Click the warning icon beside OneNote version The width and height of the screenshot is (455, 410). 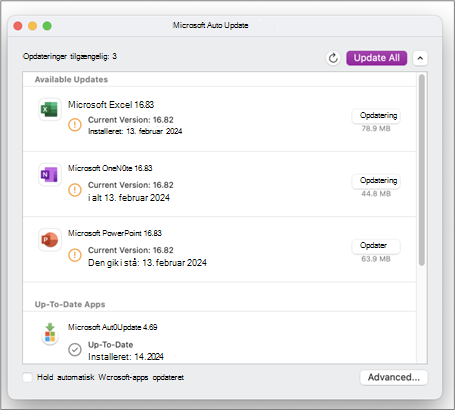click(75, 190)
